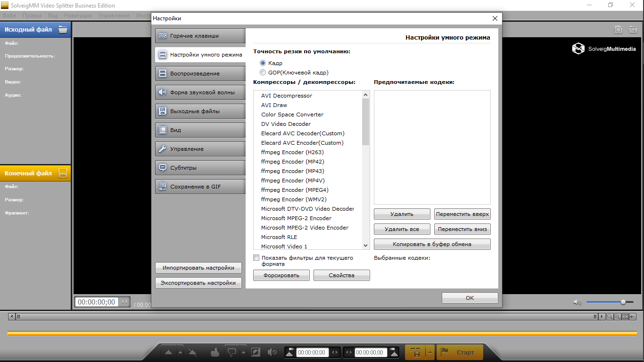Click the left marker time stepper arrows
The width and height of the screenshot is (644, 362).
click(335, 352)
